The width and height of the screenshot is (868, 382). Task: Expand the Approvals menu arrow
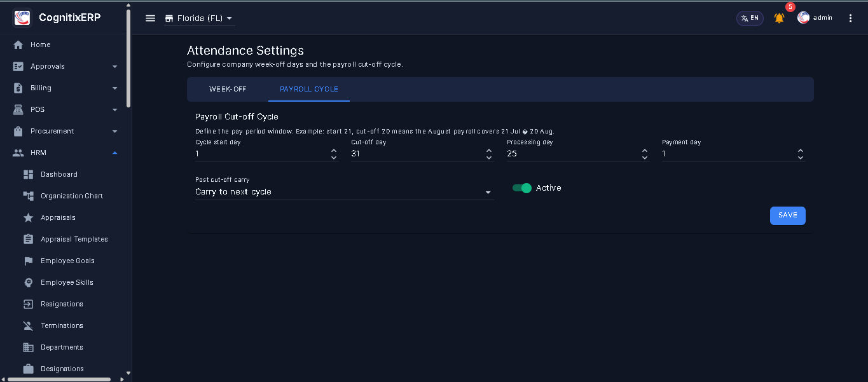point(115,66)
